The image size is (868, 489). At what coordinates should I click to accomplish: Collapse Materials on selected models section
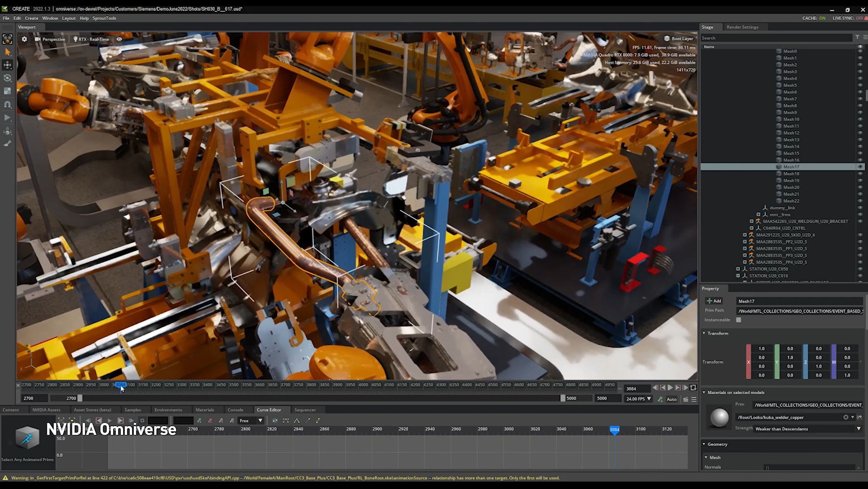(x=704, y=392)
